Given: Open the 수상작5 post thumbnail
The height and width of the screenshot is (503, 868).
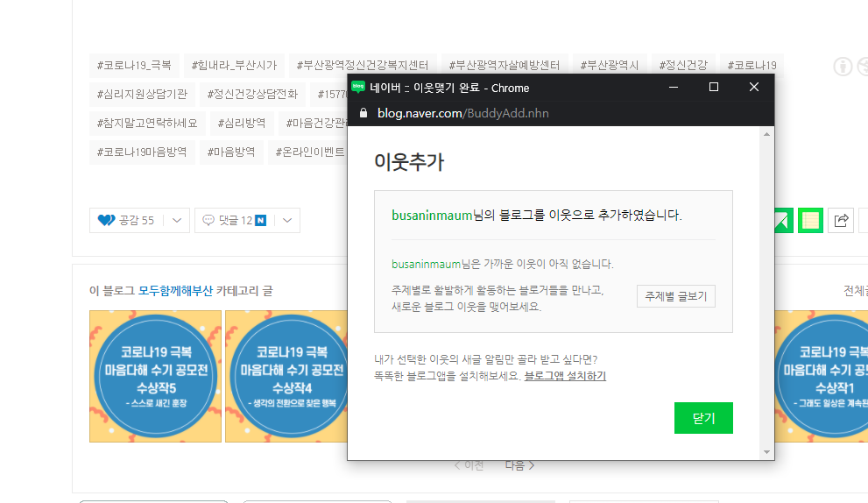Looking at the screenshot, I should [x=155, y=376].
